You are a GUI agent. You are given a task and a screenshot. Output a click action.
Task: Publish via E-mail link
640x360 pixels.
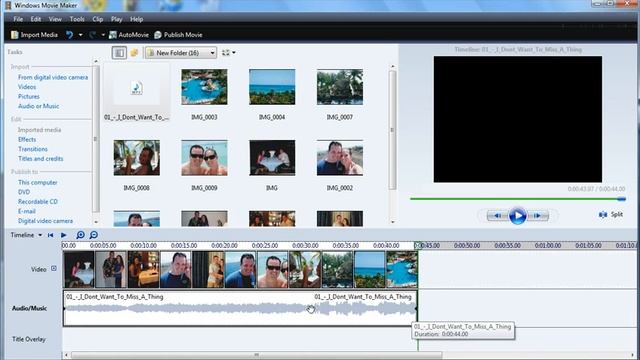tap(27, 211)
